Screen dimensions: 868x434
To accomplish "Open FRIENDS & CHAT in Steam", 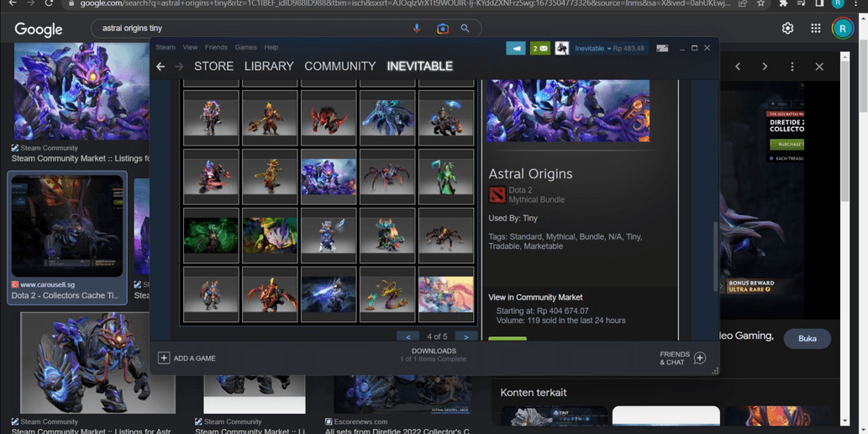I will [x=682, y=358].
